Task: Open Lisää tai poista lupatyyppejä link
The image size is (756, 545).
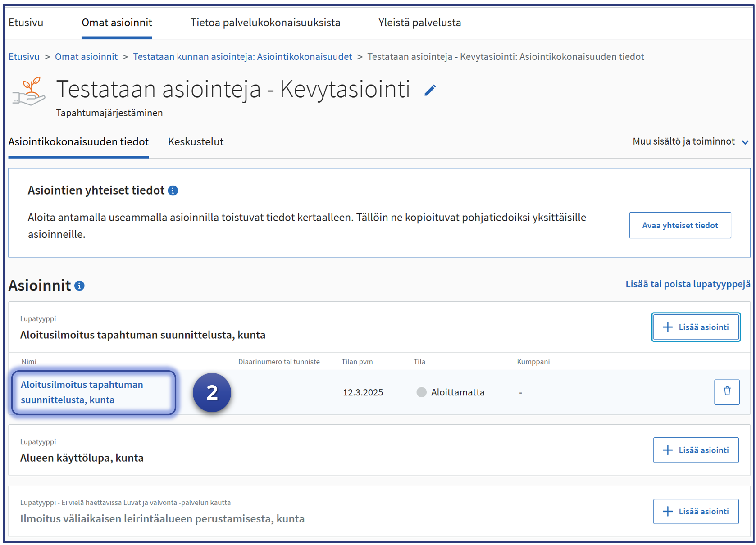Action: click(x=688, y=284)
